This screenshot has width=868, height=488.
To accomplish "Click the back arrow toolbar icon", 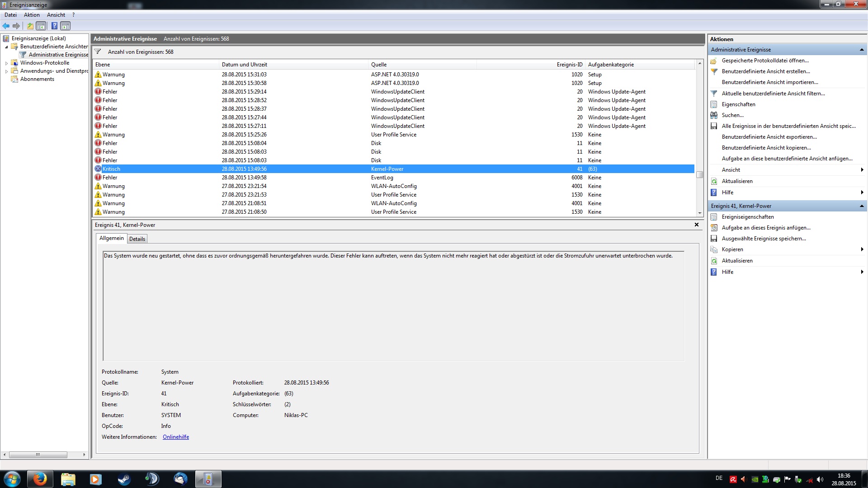I will coord(6,26).
